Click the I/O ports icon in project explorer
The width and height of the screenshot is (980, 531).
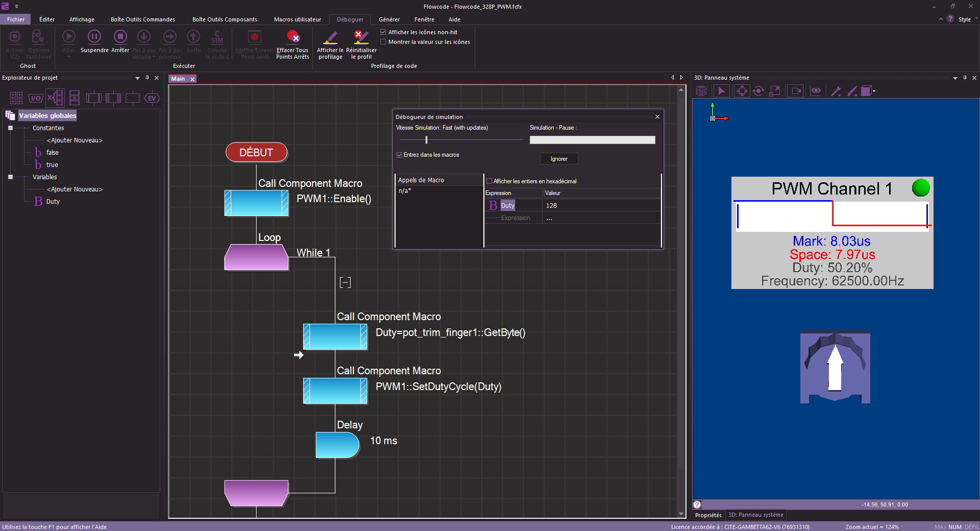35,98
